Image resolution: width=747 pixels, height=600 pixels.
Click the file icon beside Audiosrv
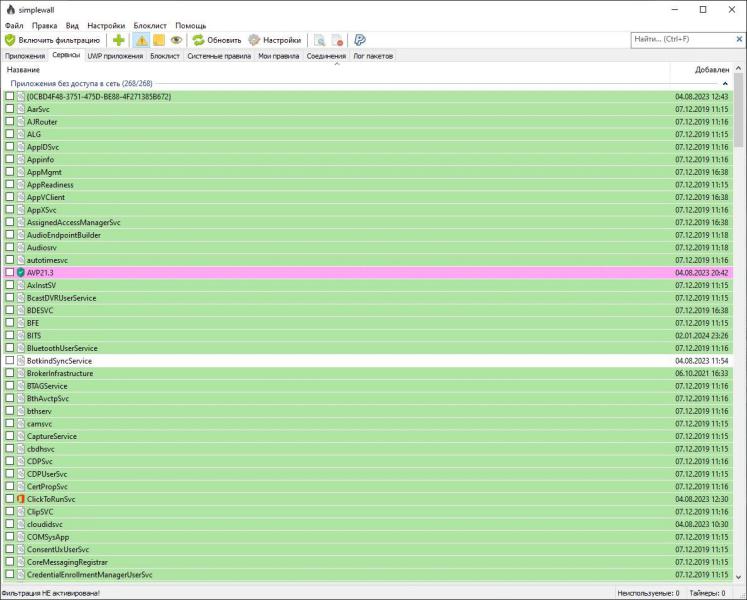(x=21, y=247)
